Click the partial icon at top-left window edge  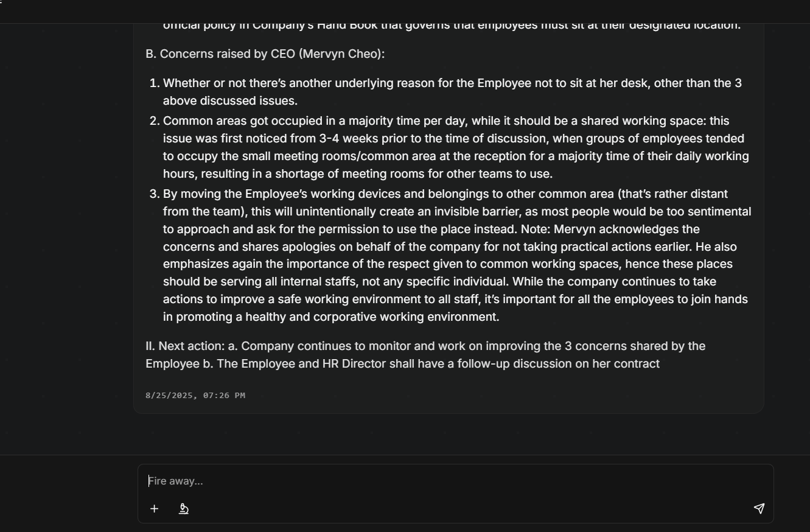[1, 2]
